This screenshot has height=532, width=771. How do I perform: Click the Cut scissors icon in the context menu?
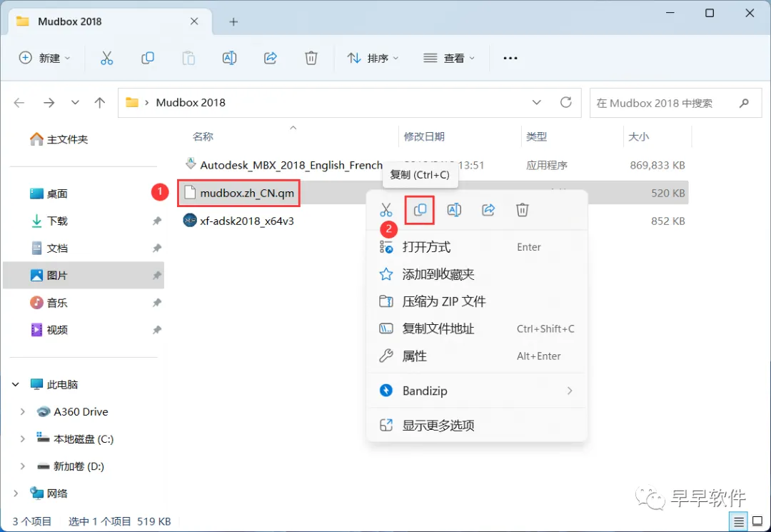[x=386, y=210]
